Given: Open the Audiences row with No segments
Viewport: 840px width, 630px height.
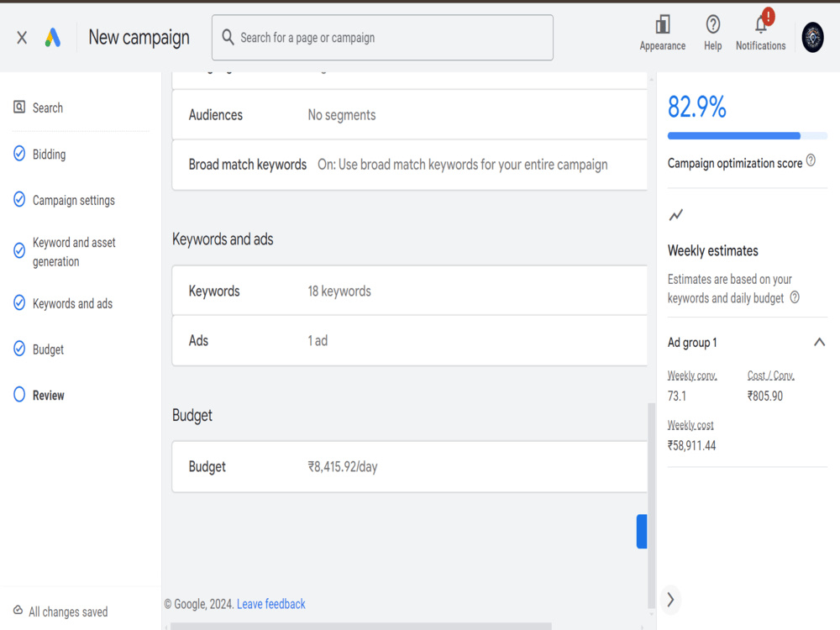Looking at the screenshot, I should click(409, 114).
